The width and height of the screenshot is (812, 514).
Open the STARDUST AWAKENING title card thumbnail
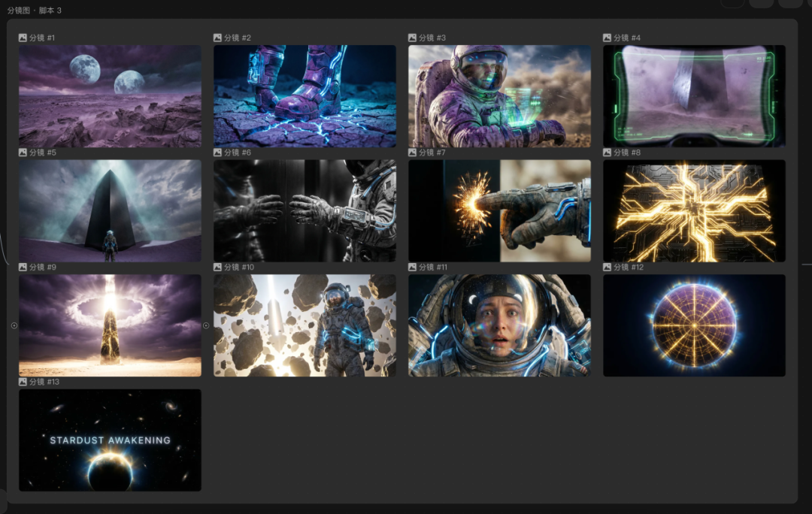tap(110, 440)
